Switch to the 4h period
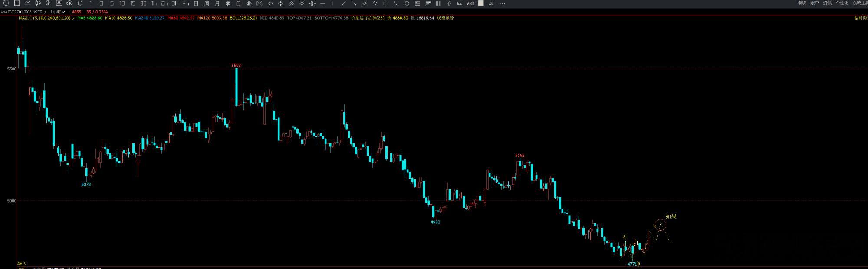868x269 pixels. click(185, 3)
